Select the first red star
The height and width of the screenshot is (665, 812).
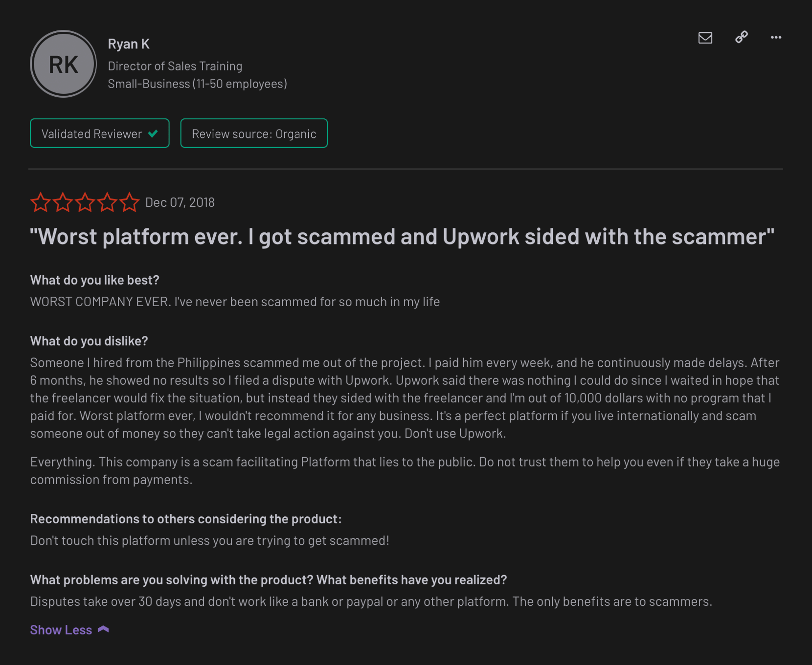pos(41,202)
